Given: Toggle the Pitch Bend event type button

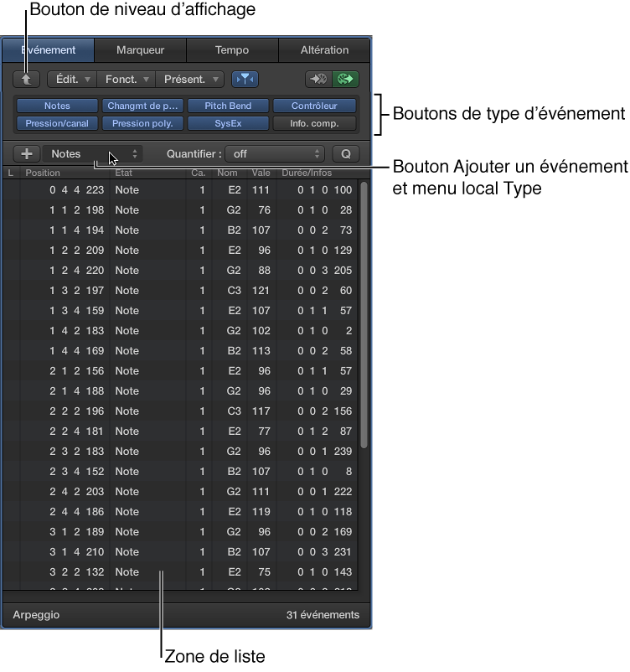Looking at the screenshot, I should point(228,106).
